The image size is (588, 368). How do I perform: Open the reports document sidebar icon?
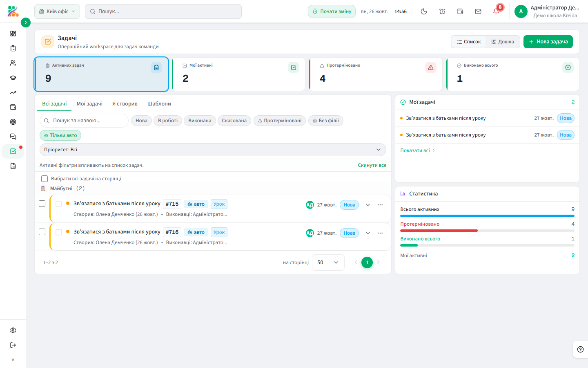coord(13,166)
